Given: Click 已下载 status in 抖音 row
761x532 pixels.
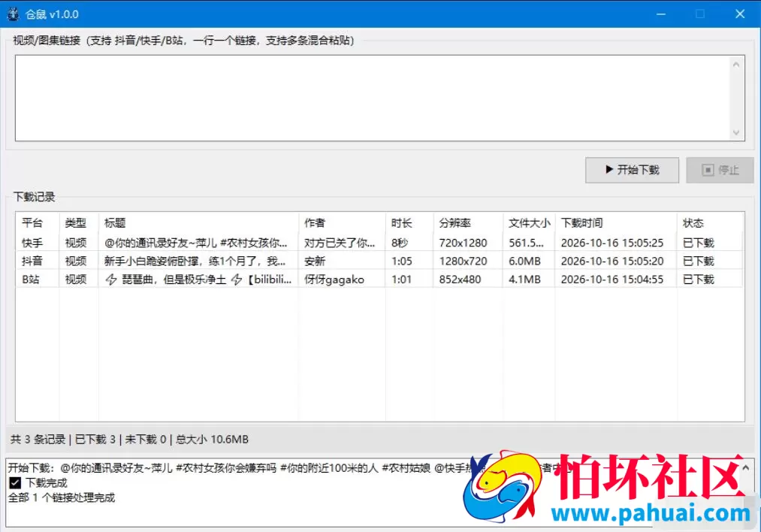Looking at the screenshot, I should click(699, 261).
